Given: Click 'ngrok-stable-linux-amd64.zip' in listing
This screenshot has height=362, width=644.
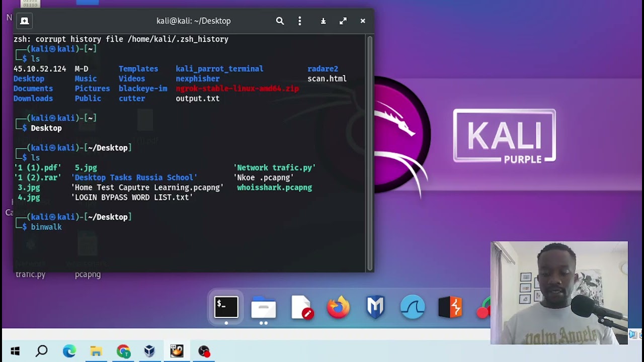Looking at the screenshot, I should (237, 88).
